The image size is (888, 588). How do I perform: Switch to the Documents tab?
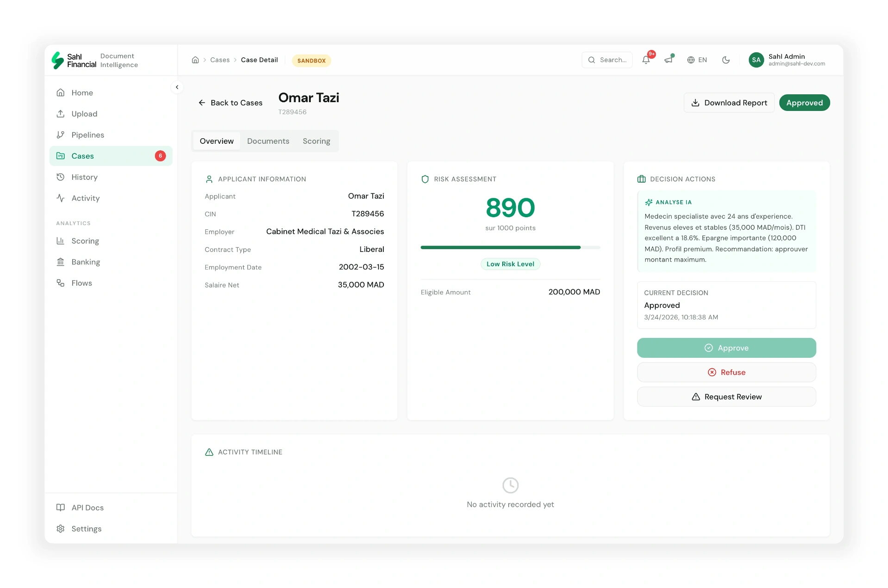(268, 141)
